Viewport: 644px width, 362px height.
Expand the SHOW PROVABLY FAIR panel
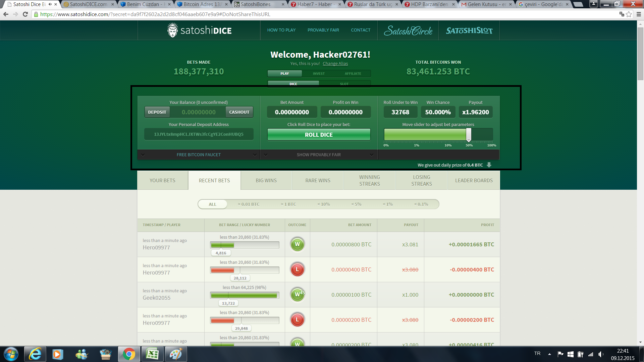[319, 155]
